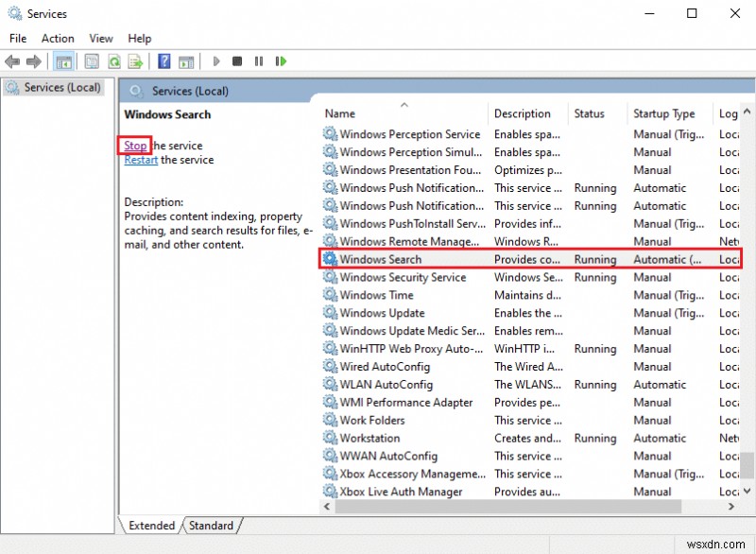Toggle Show/Hide Console Tree toolbar icon
The width and height of the screenshot is (756, 554).
pyautogui.click(x=63, y=61)
